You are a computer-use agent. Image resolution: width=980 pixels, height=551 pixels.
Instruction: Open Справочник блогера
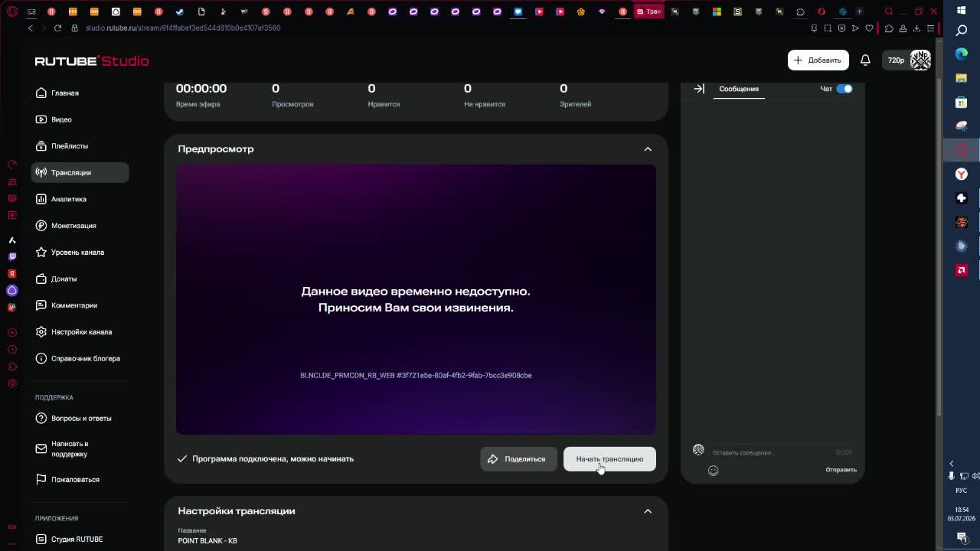(80, 358)
